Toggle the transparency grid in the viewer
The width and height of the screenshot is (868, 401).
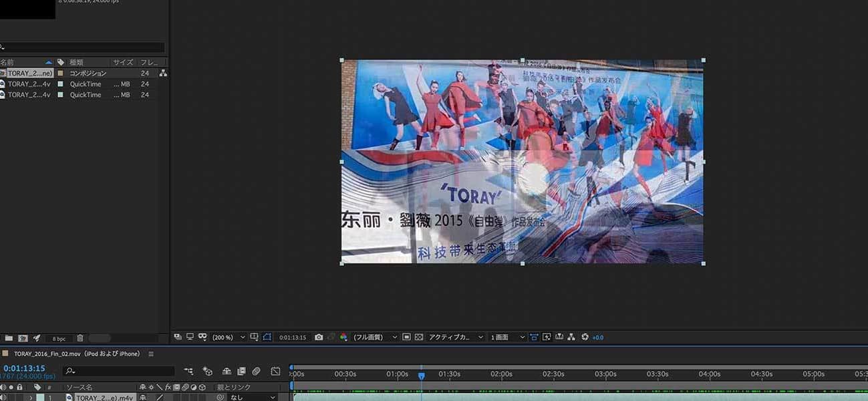419,338
